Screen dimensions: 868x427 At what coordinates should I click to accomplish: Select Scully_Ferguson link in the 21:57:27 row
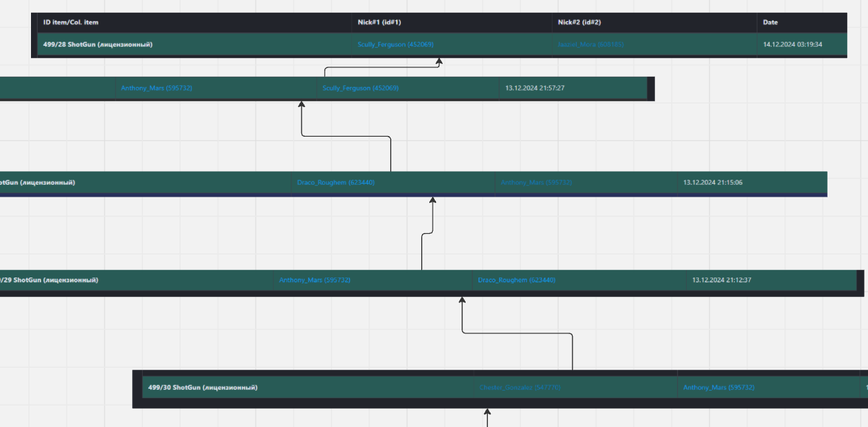(361, 88)
